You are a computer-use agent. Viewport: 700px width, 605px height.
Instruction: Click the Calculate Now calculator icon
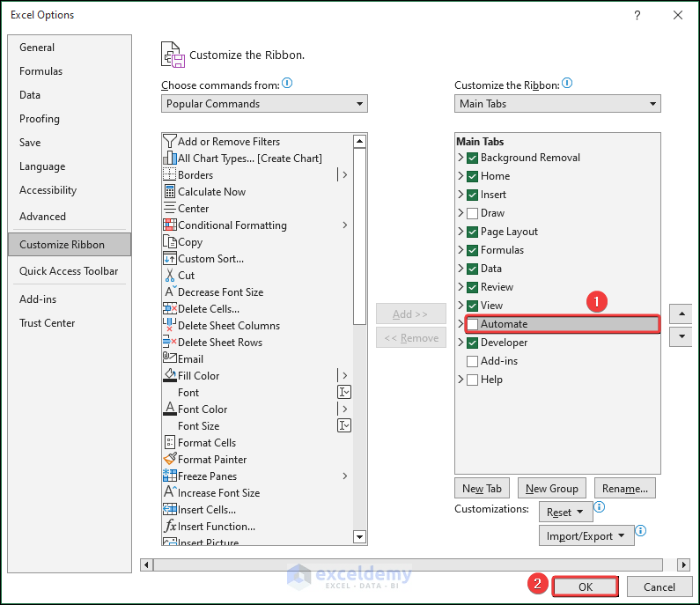(x=170, y=192)
